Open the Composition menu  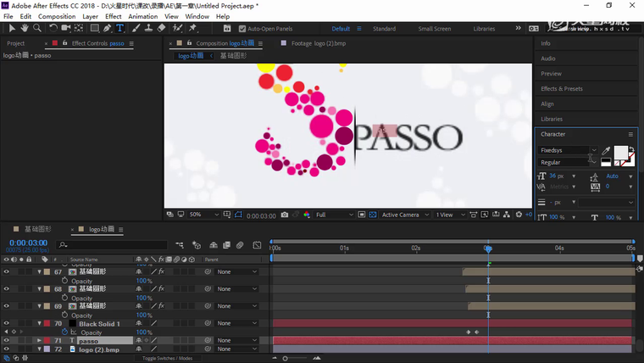(57, 16)
